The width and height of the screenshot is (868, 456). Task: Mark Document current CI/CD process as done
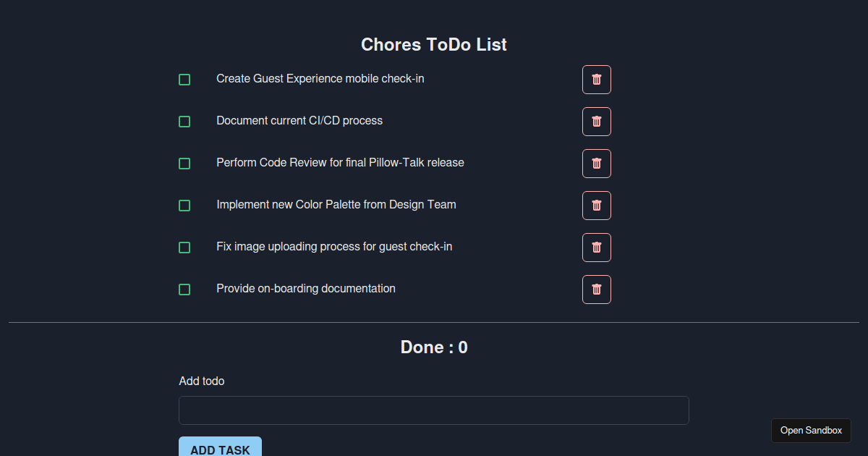[x=184, y=122]
